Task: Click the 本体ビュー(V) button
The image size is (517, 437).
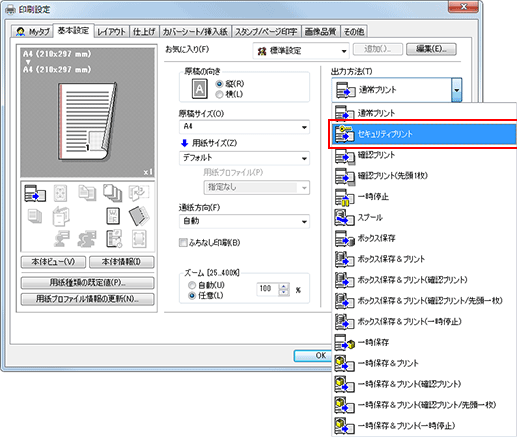Action: point(53,262)
